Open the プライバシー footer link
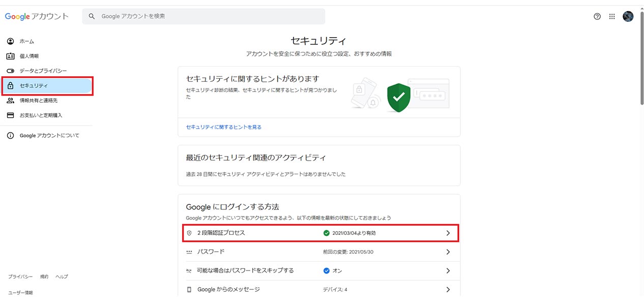The image size is (644, 305). [x=20, y=277]
